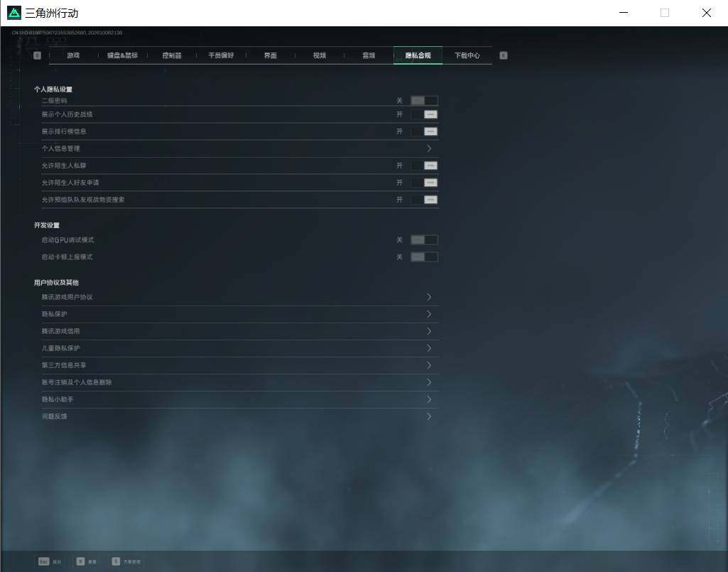Image resolution: width=728 pixels, height=572 pixels.
Task: Click the 开发设置 section heading
Action: click(47, 225)
